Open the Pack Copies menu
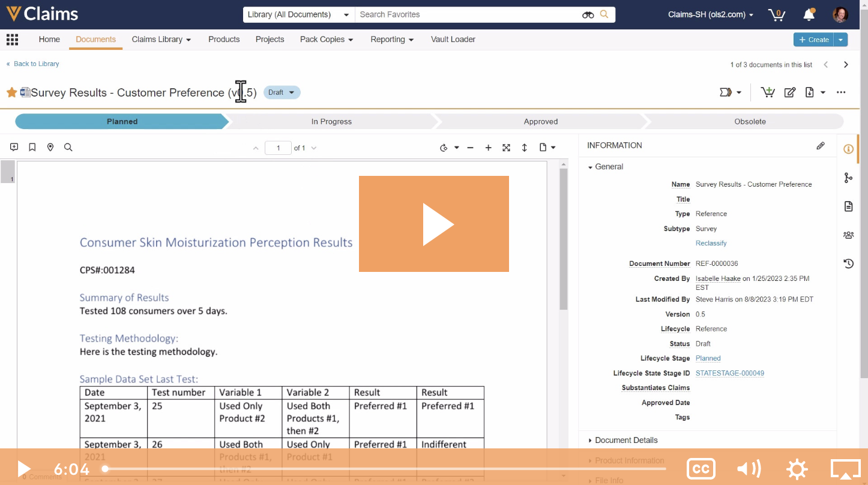Image resolution: width=868 pixels, height=485 pixels. click(326, 39)
